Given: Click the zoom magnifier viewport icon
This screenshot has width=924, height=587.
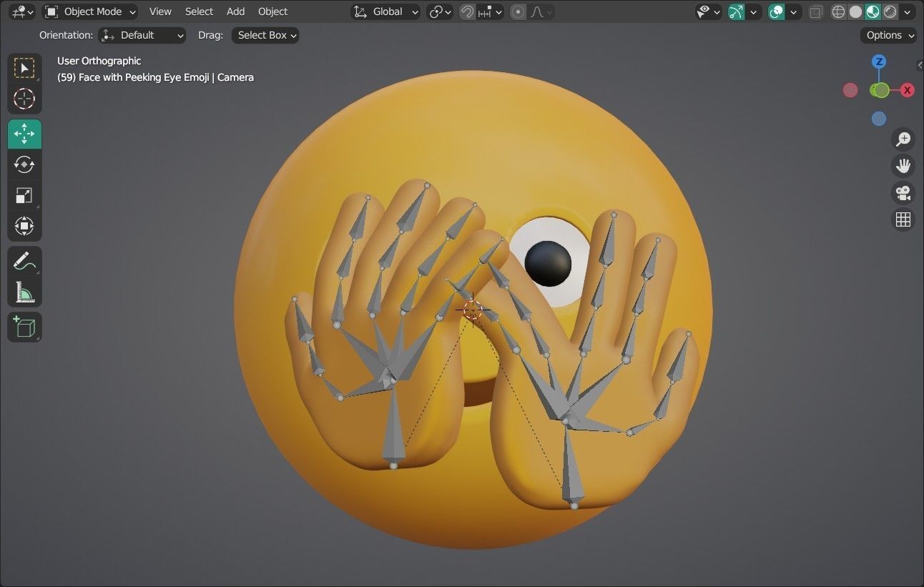Looking at the screenshot, I should tap(903, 139).
